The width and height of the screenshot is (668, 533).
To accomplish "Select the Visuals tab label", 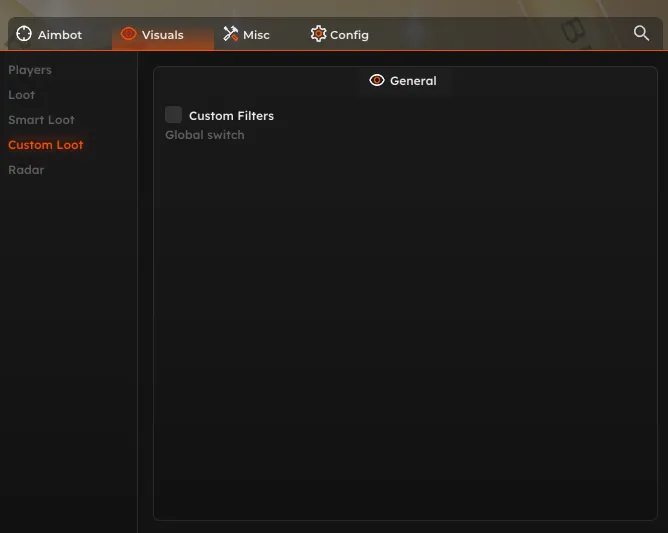I will [x=163, y=35].
